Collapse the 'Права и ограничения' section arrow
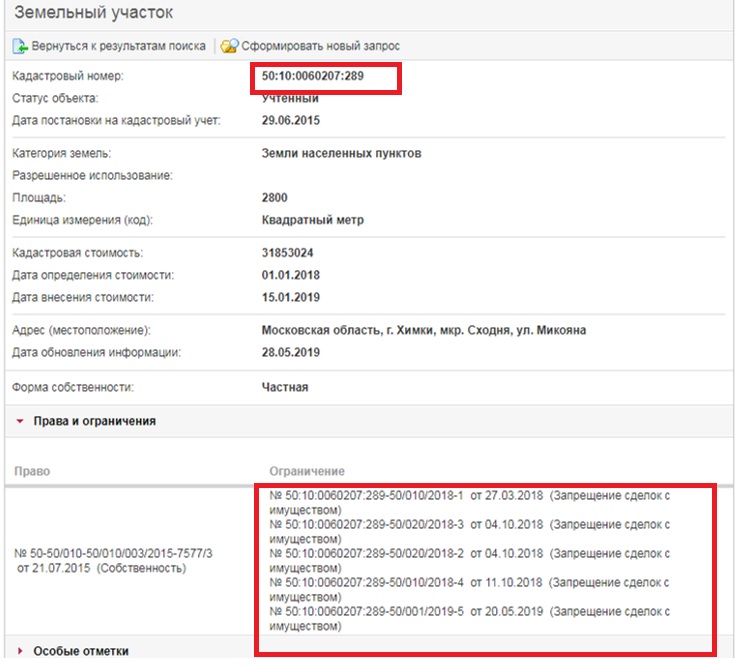 click(19, 422)
